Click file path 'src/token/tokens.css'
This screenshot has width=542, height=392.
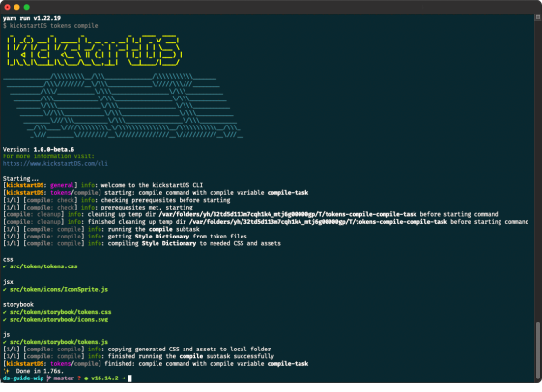pyautogui.click(x=43, y=266)
